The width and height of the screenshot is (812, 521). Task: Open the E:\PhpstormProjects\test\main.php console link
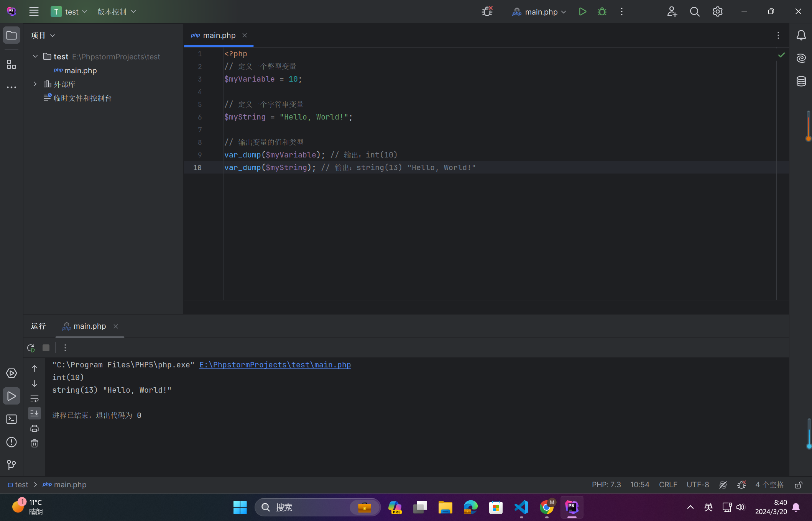pos(275,365)
